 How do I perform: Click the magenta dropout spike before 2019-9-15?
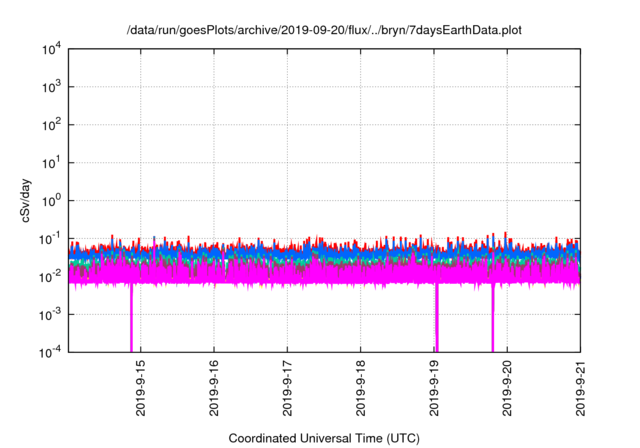point(131,317)
